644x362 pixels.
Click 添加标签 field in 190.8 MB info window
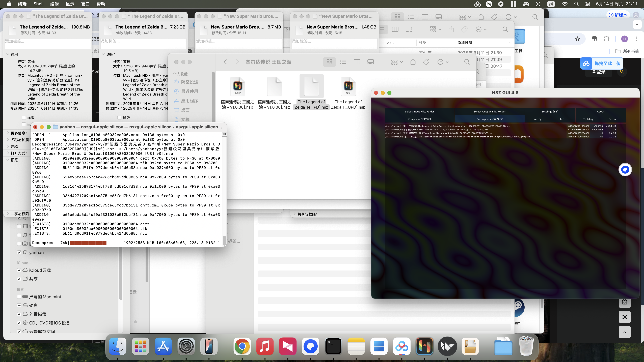(x=47, y=43)
